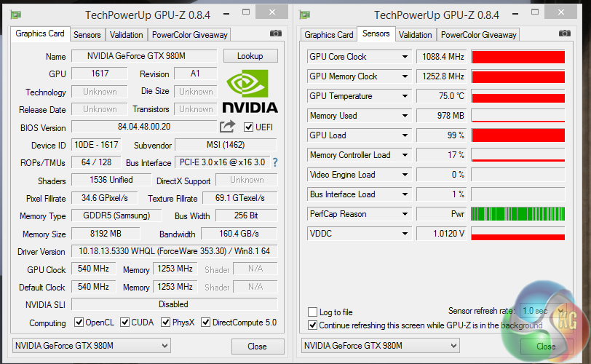Toggle the OpenCL checkbox
Screen dimensions: 591x364
coord(80,323)
